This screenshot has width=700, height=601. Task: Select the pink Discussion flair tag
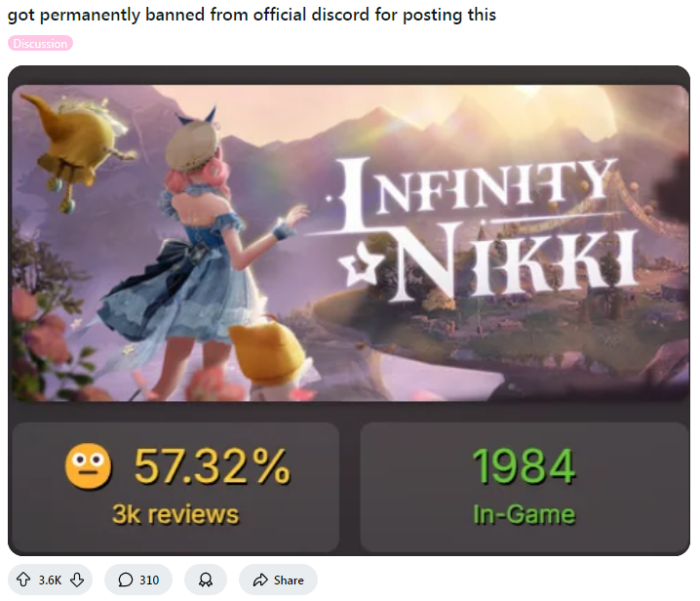pos(40,43)
